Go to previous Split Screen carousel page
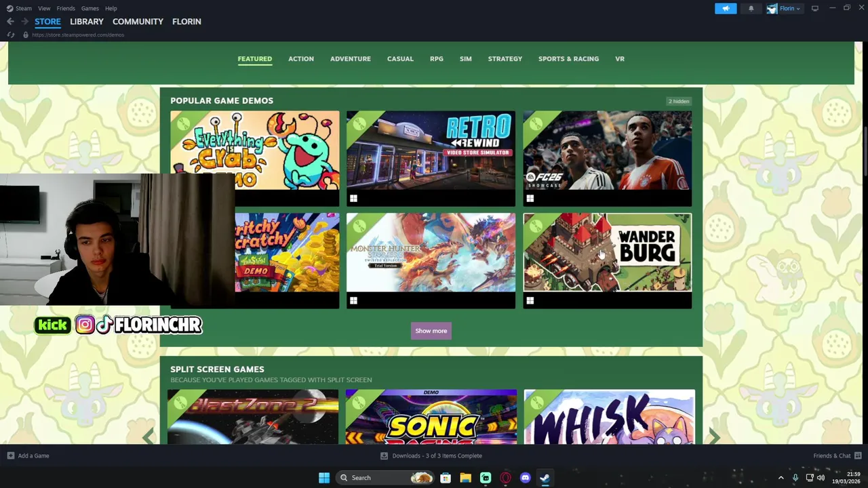The height and width of the screenshot is (488, 868). pos(149,437)
